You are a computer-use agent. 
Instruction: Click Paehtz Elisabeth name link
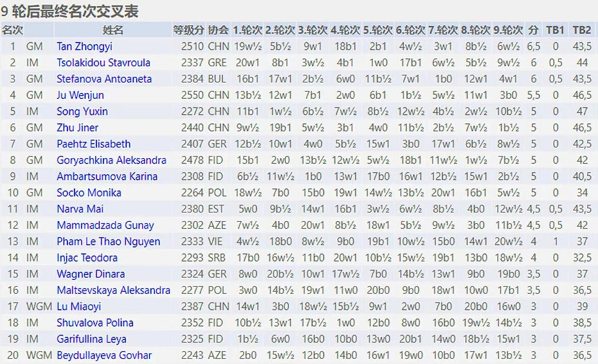coord(93,144)
